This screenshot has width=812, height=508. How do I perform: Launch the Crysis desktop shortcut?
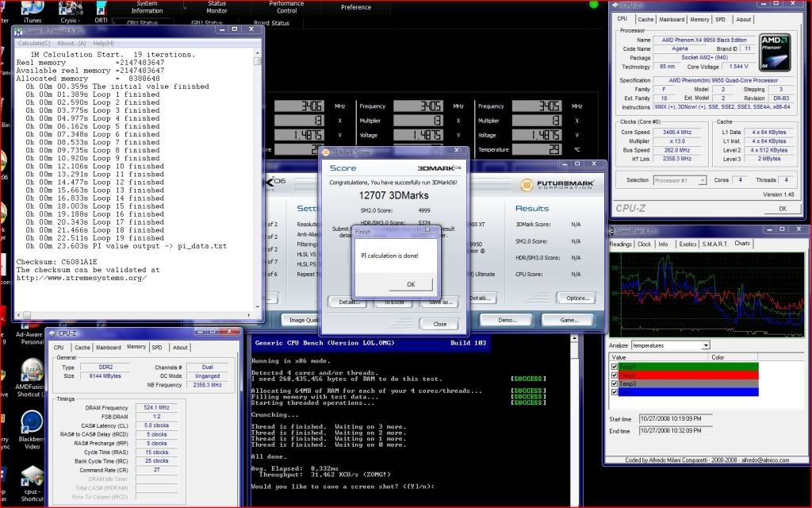tap(70, 11)
